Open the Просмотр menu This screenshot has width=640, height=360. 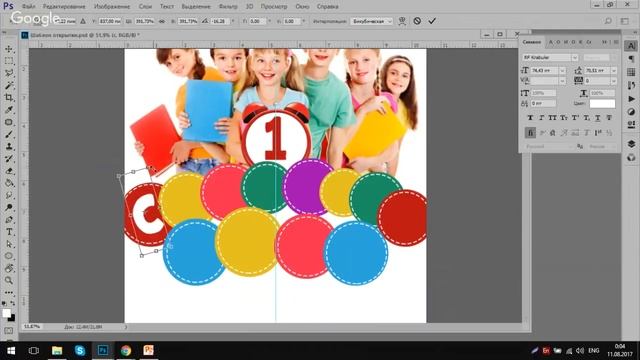(273, 7)
